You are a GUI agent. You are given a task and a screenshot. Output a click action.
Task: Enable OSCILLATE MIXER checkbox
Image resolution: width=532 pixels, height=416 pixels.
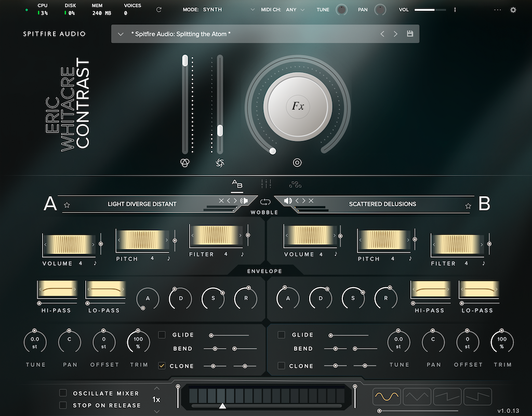tap(63, 393)
